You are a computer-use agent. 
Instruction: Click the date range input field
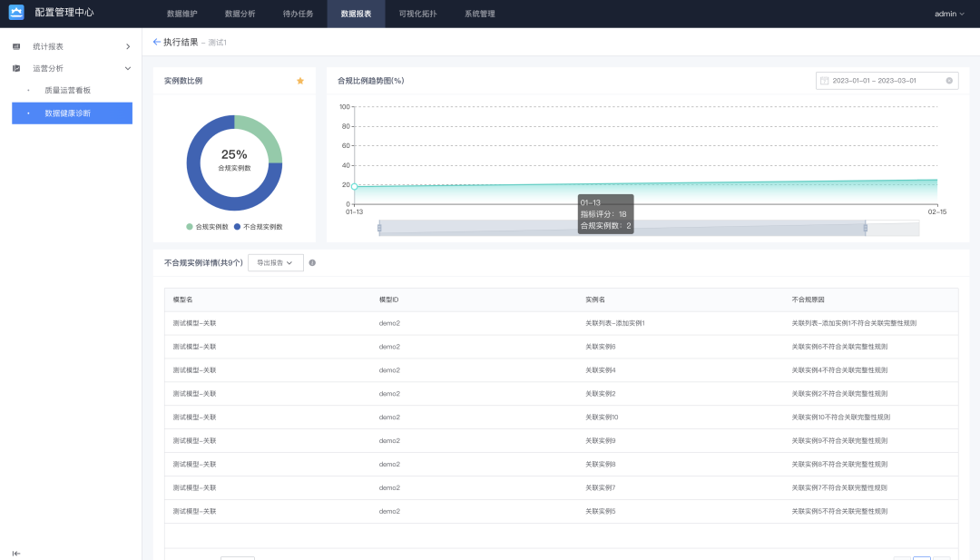point(887,81)
